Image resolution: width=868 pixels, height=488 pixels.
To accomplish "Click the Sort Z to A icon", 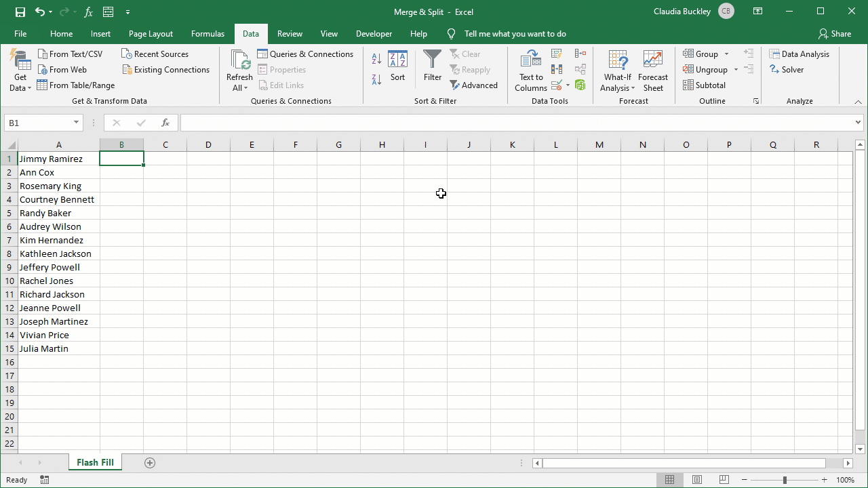I will click(376, 79).
